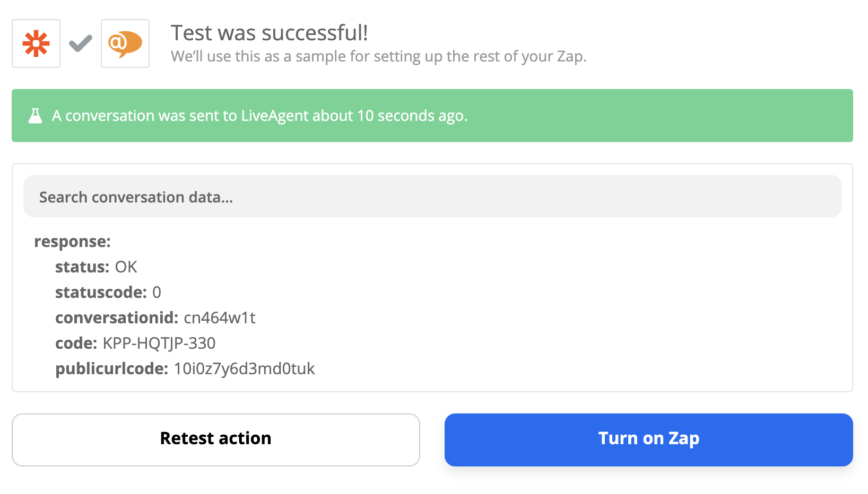
Task: Click the Zapier trigger app icon
Action: (35, 43)
